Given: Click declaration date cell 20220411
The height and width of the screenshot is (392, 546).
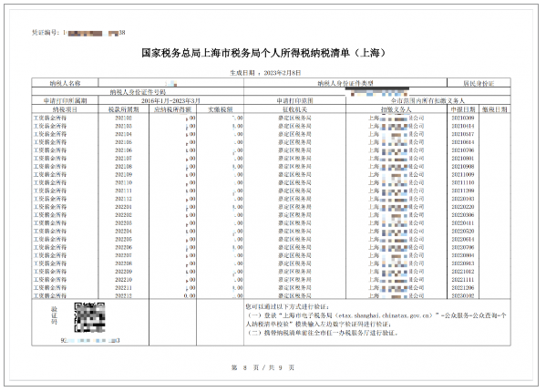Looking at the screenshot, I should tap(463, 222).
